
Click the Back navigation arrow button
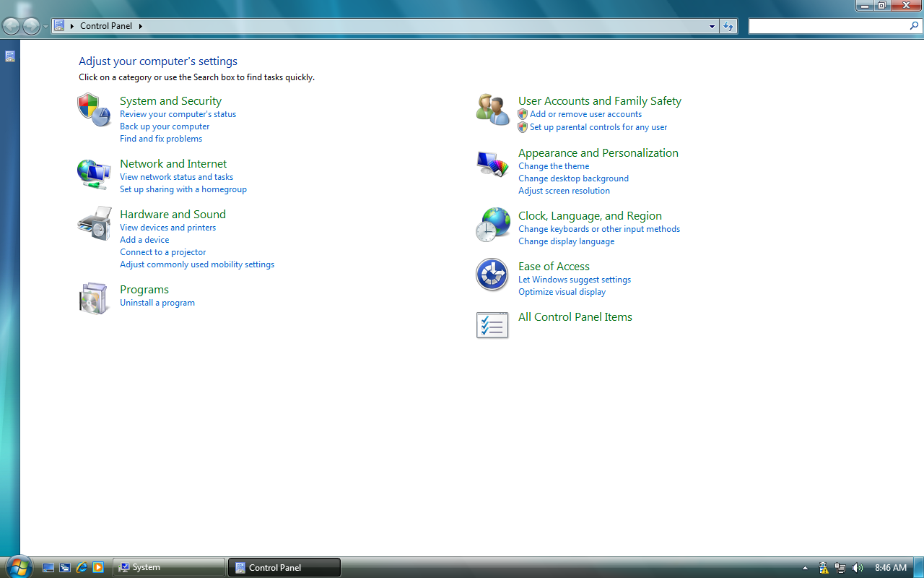point(11,27)
